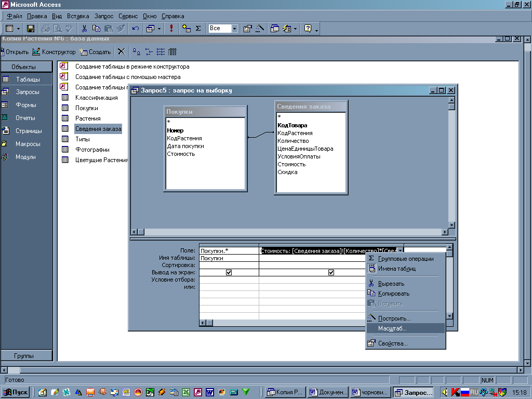Click the New Object icon with lightning

pyautogui.click(x=287, y=29)
